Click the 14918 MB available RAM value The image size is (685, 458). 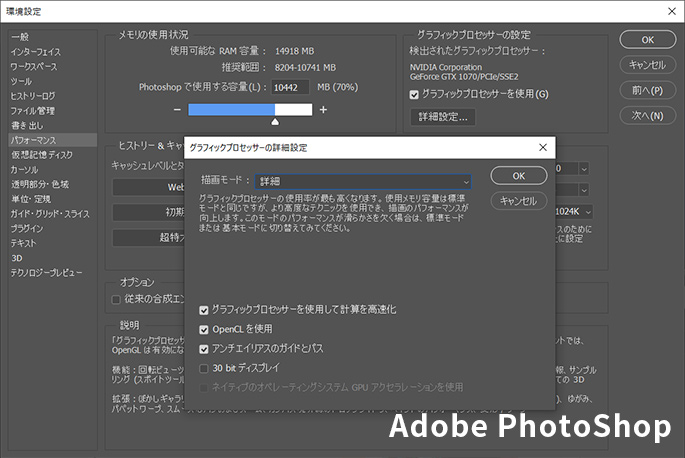(x=294, y=52)
